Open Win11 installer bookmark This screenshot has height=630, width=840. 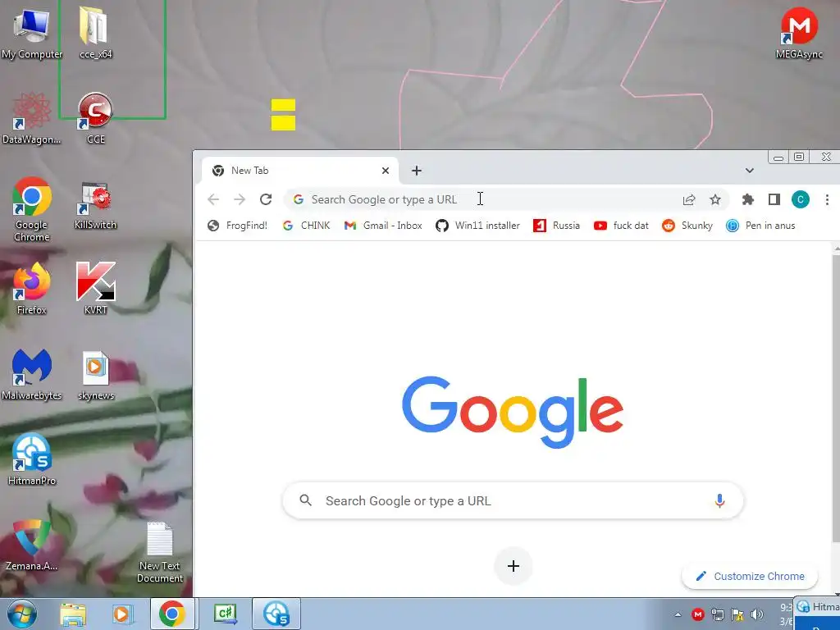(x=478, y=226)
